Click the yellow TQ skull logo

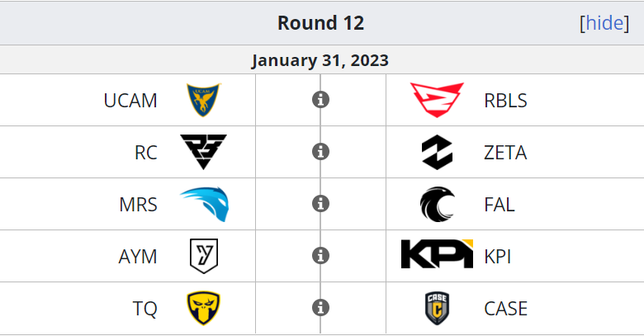tap(203, 308)
